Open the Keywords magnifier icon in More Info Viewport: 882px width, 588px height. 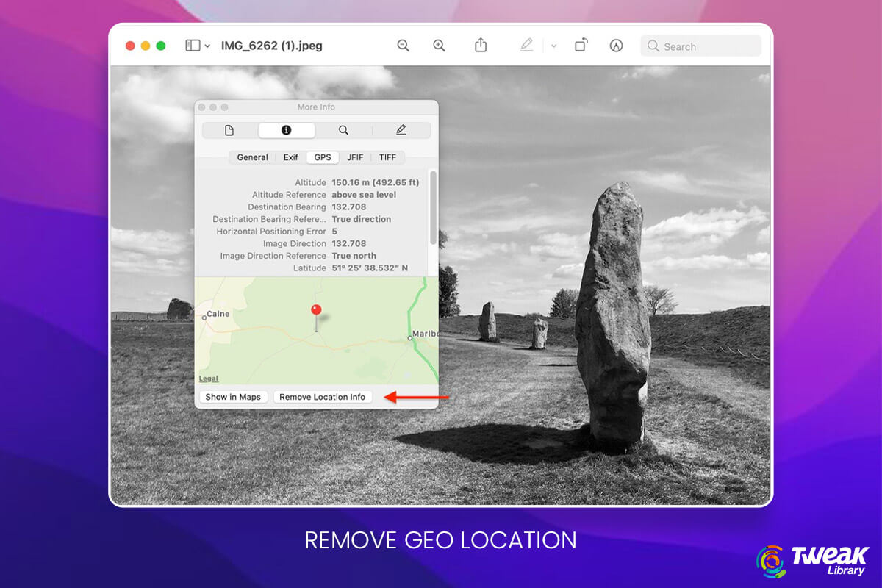coord(343,129)
